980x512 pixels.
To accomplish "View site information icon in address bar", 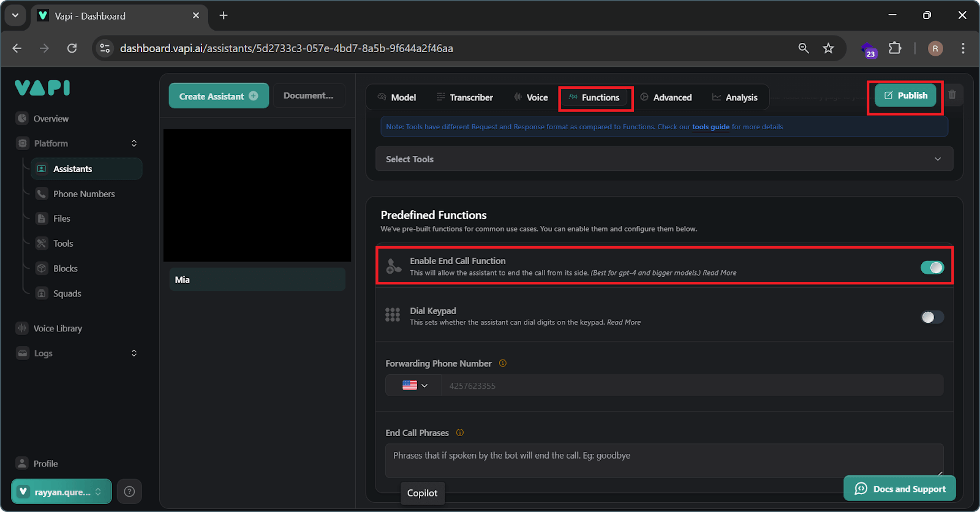I will pyautogui.click(x=105, y=48).
